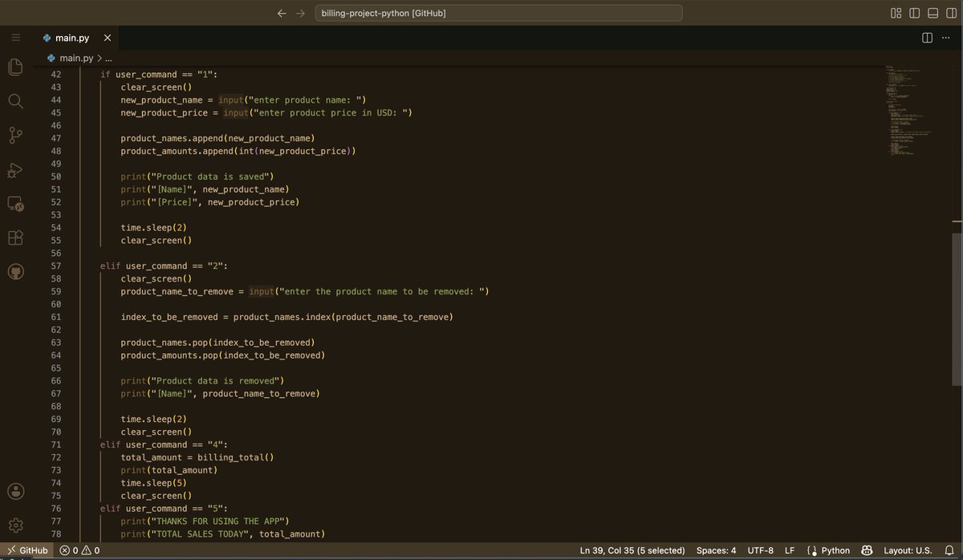Click index_to_be_removed assignment on line 61
This screenshot has width=963, height=560.
click(x=286, y=317)
